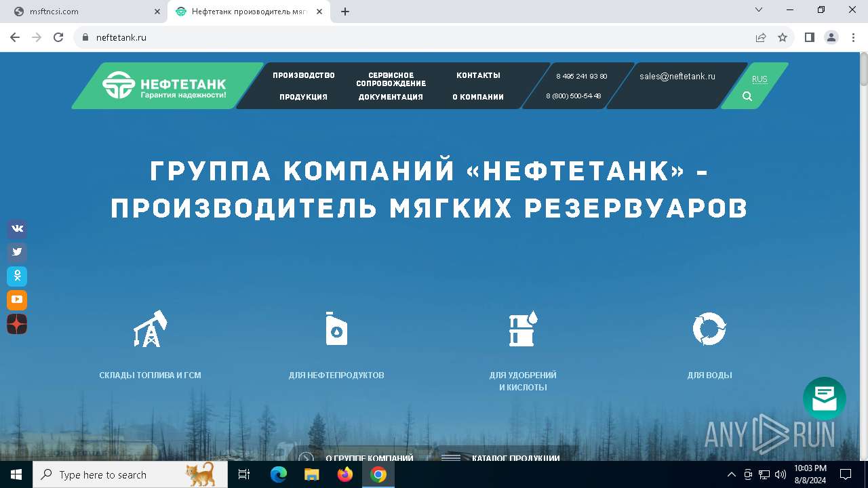This screenshot has width=868, height=488.
Task: Open Склады топлива и ГСМ link
Action: (x=150, y=375)
